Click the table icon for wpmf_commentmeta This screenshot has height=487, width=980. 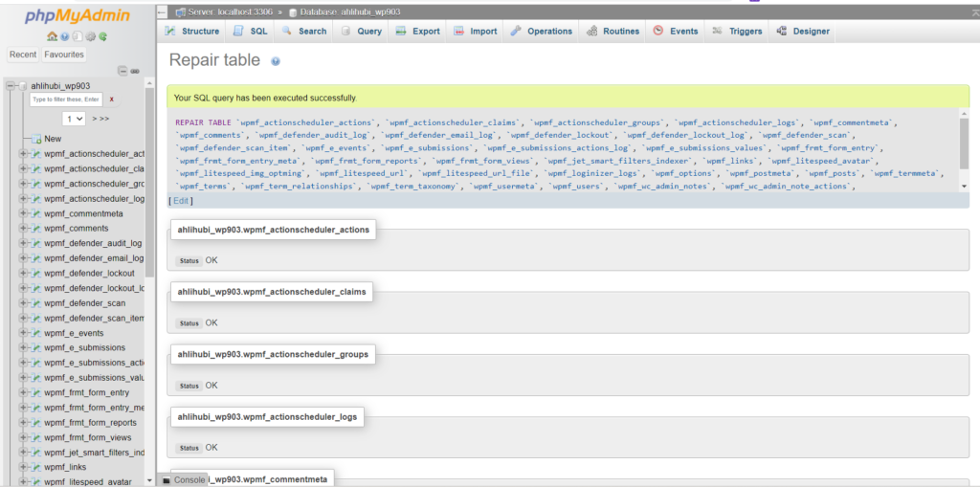[x=36, y=213]
